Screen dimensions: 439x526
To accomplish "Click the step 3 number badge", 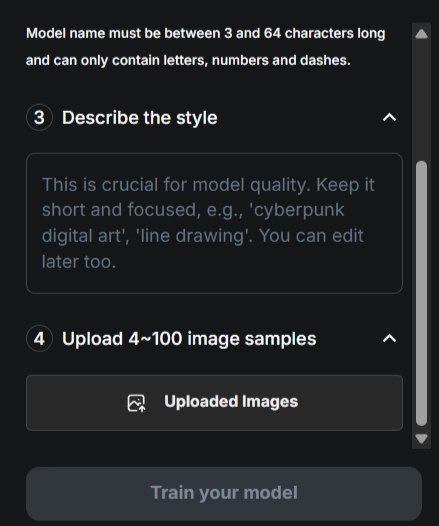I will (x=39, y=117).
